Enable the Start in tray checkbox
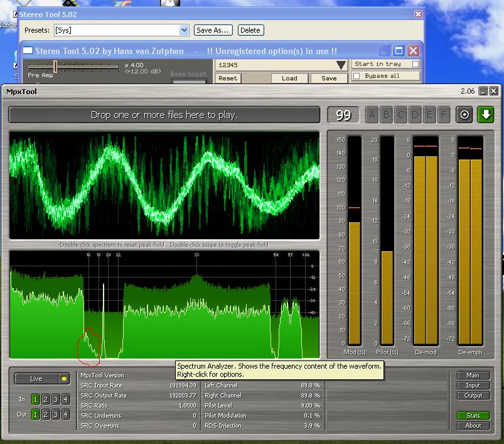The width and height of the screenshot is (504, 444). coord(416,64)
